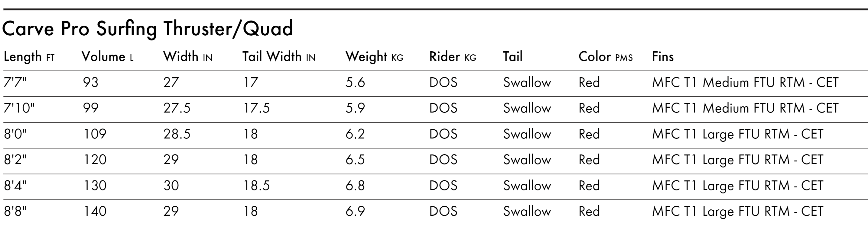
Task: Click the Color PMS column header
Action: 606,56
